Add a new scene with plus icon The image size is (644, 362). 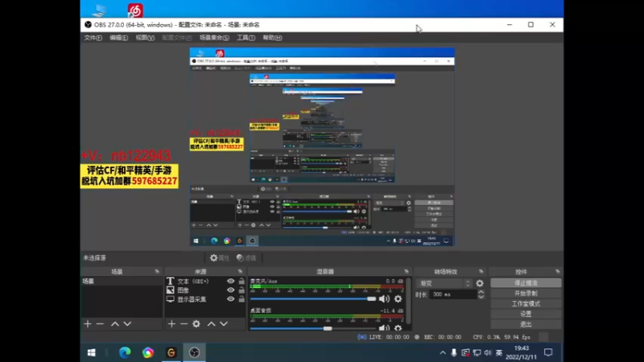88,324
